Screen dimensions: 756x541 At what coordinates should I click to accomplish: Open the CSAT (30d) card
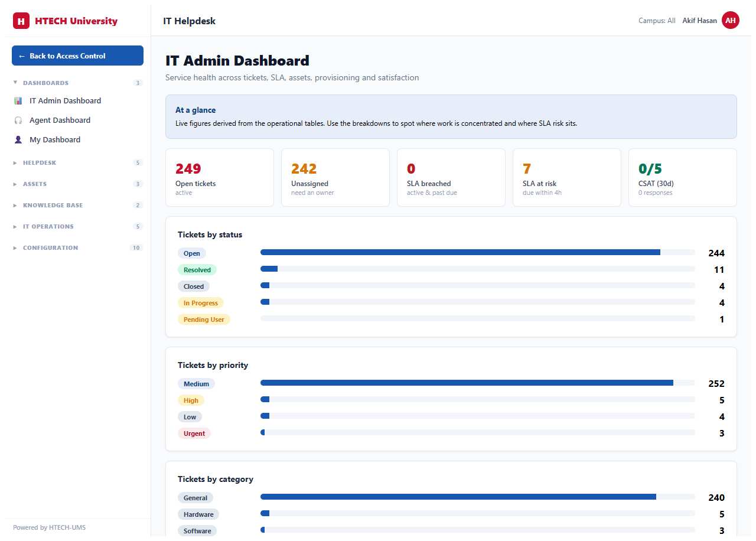tap(683, 177)
